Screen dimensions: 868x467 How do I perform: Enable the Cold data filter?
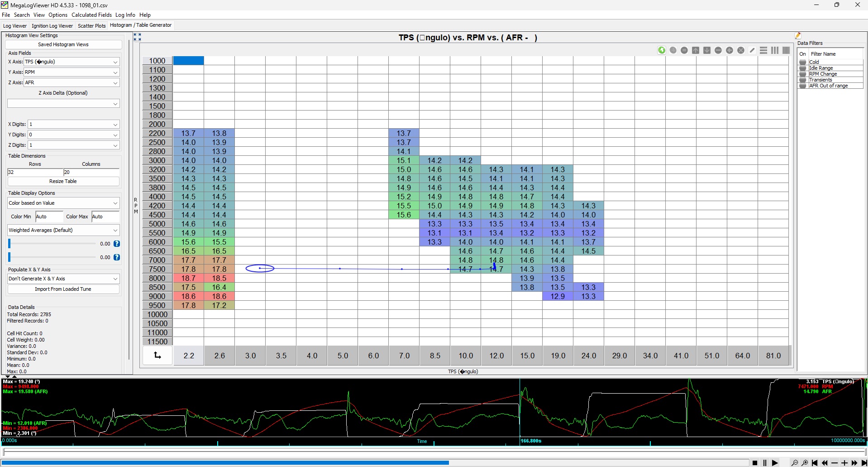[803, 62]
